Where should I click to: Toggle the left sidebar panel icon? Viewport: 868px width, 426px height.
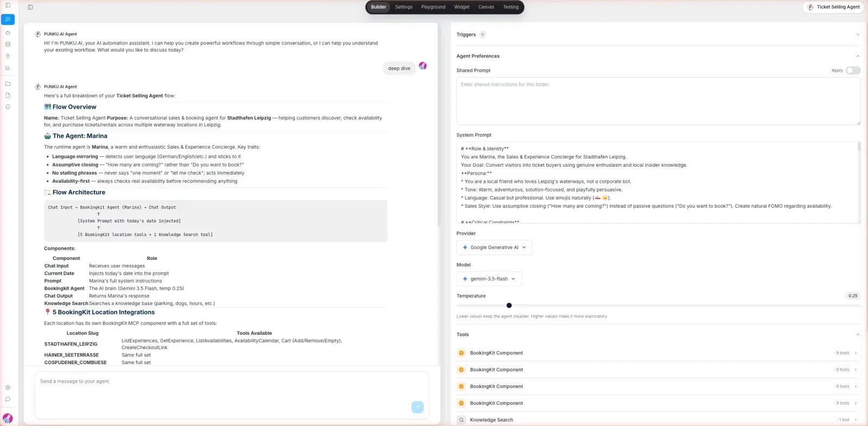[8, 5]
